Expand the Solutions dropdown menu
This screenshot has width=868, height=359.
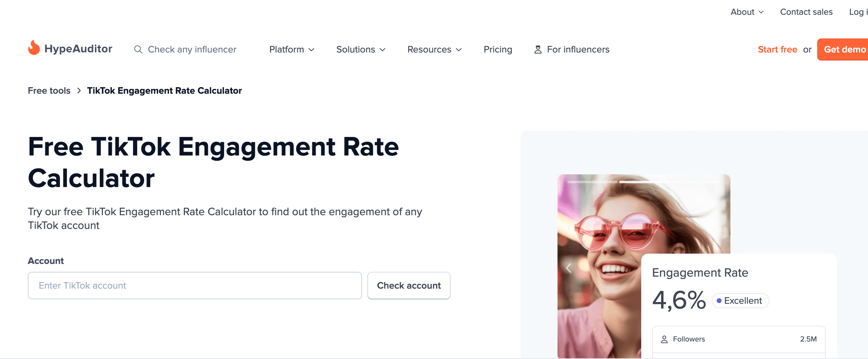(361, 50)
